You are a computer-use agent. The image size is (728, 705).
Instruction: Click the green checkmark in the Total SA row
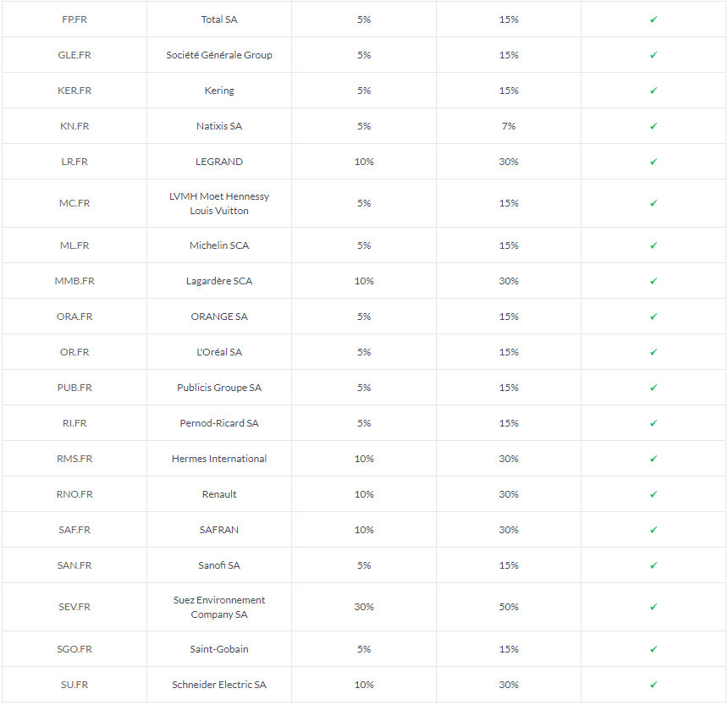(x=654, y=19)
